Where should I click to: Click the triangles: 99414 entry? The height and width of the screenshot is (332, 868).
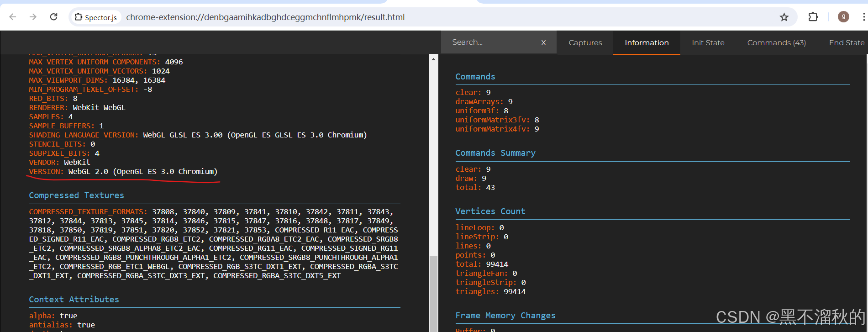(491, 292)
